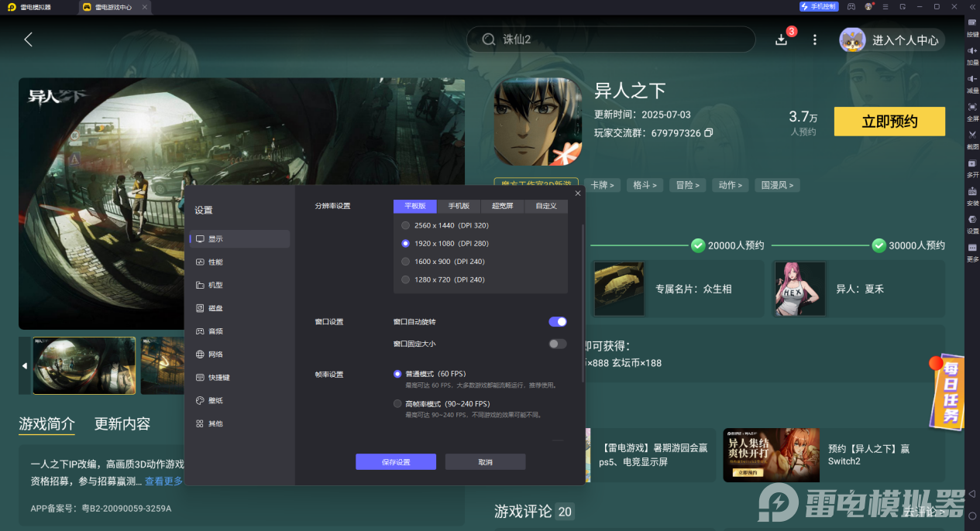Click Android back triangle in sidebar bottom

[x=972, y=493]
